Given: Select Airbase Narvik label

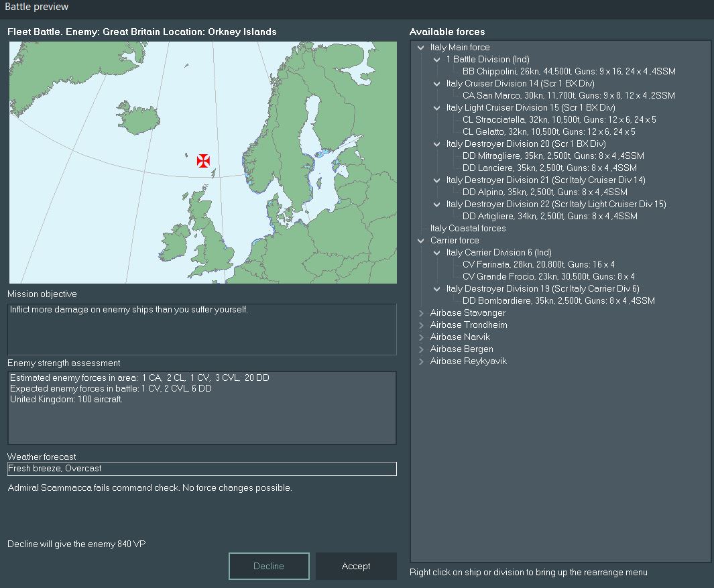Looking at the screenshot, I should click(460, 337).
